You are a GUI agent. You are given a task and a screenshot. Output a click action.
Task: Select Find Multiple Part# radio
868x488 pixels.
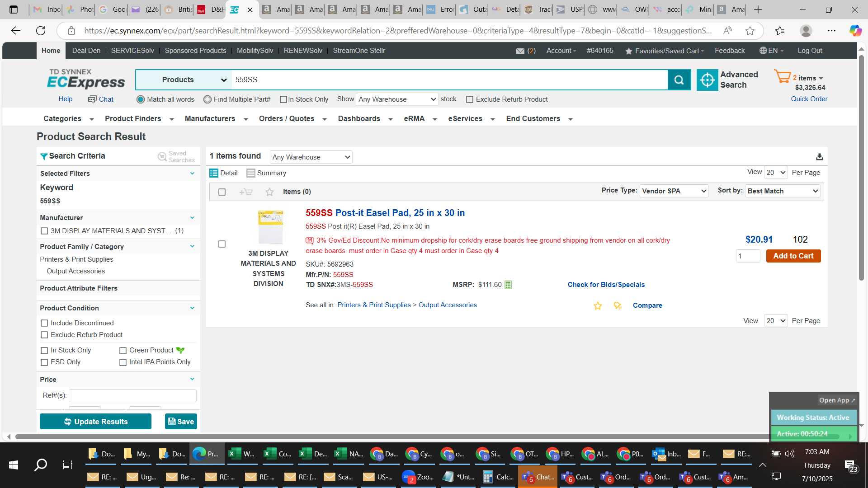208,99
